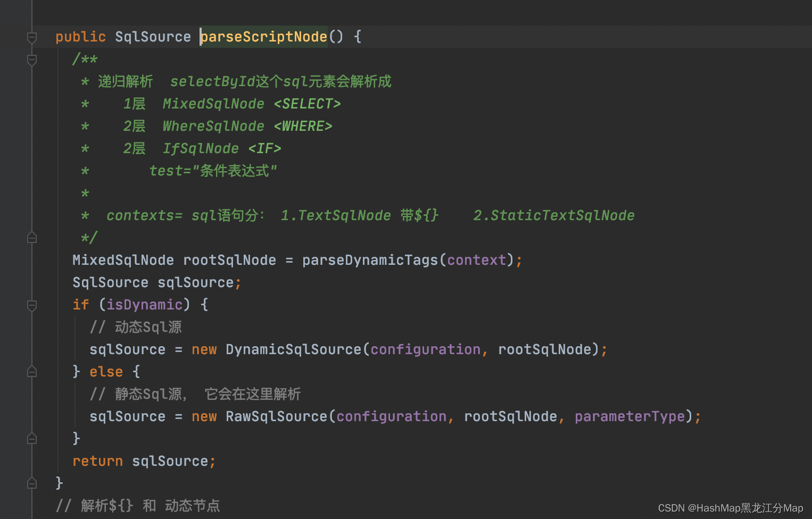Click the isDynamic field in if condition
Viewport: 812px width, 519px height.
(x=144, y=305)
